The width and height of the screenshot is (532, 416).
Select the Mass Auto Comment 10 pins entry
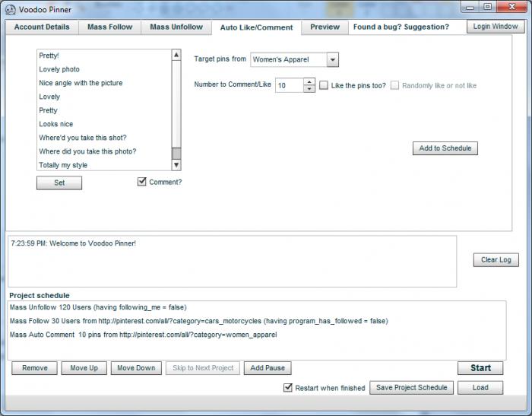tap(257, 335)
